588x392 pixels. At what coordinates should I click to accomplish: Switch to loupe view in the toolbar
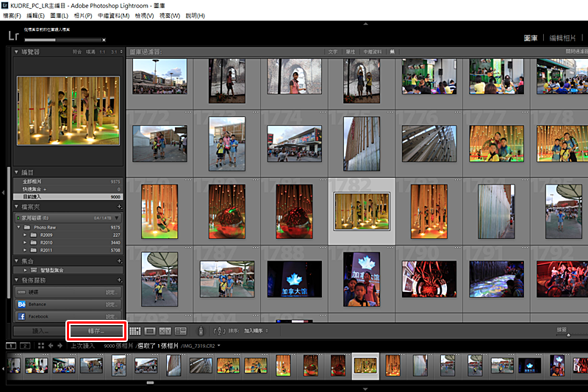150,331
